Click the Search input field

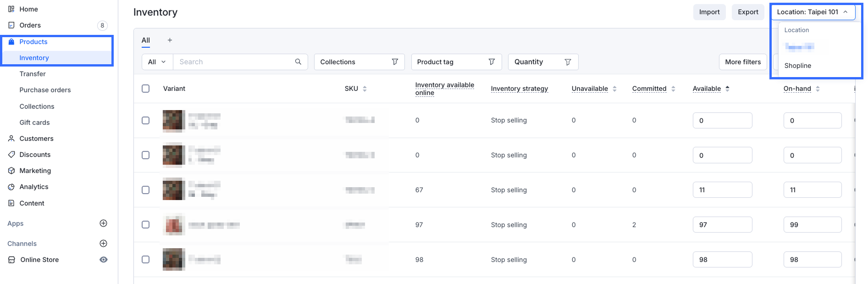[234, 62]
